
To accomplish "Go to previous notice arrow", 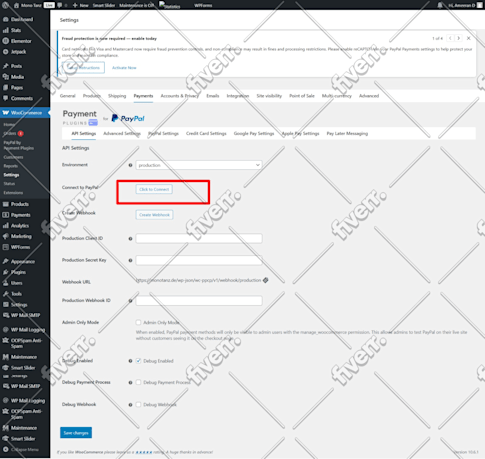I will click(450, 38).
